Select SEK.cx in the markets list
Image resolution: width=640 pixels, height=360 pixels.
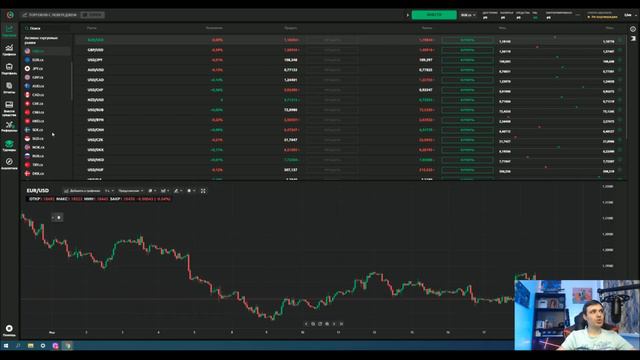click(47, 130)
